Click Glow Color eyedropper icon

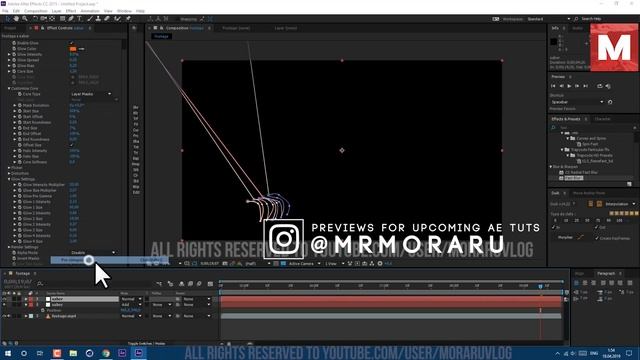click(81, 49)
